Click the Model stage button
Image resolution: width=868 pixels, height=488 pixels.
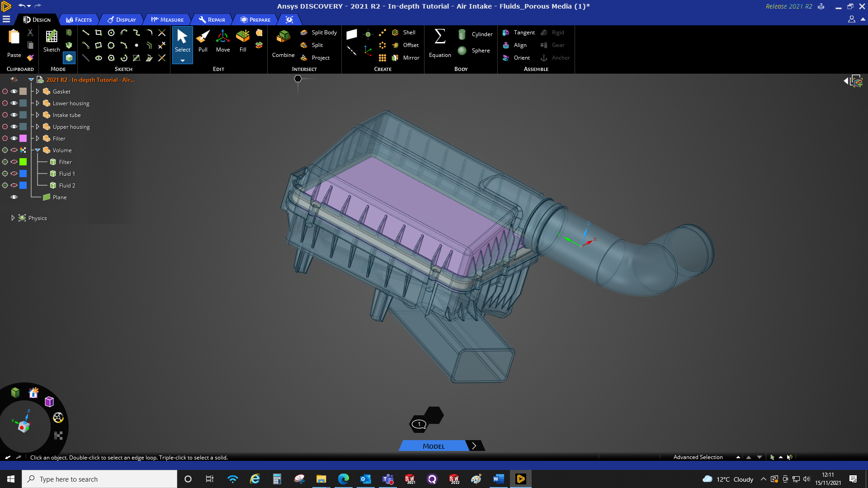pyautogui.click(x=434, y=446)
